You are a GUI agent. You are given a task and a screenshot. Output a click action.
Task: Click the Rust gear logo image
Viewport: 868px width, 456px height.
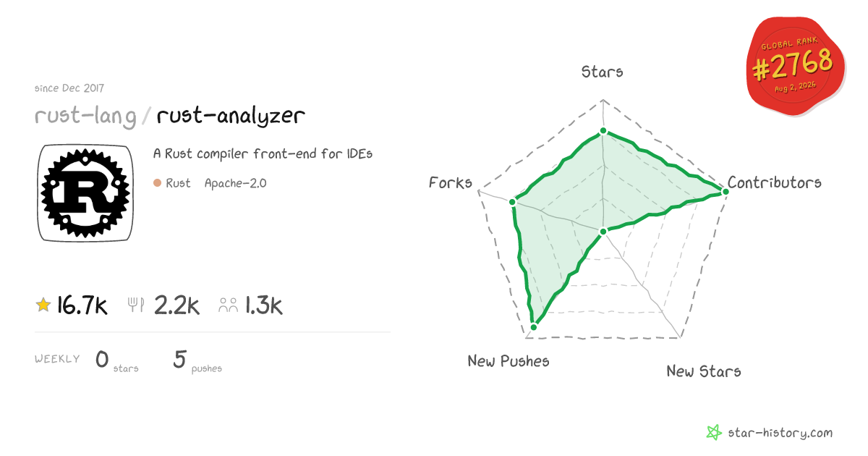[85, 193]
